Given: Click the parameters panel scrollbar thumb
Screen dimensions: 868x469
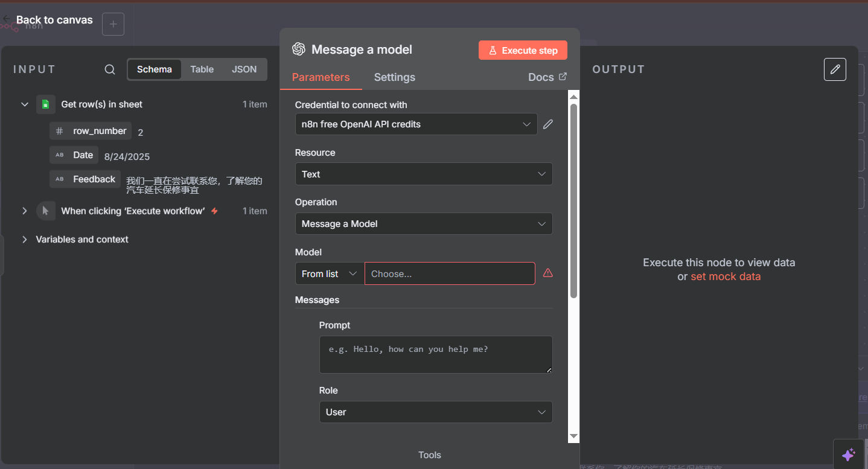Looking at the screenshot, I should (x=574, y=200).
